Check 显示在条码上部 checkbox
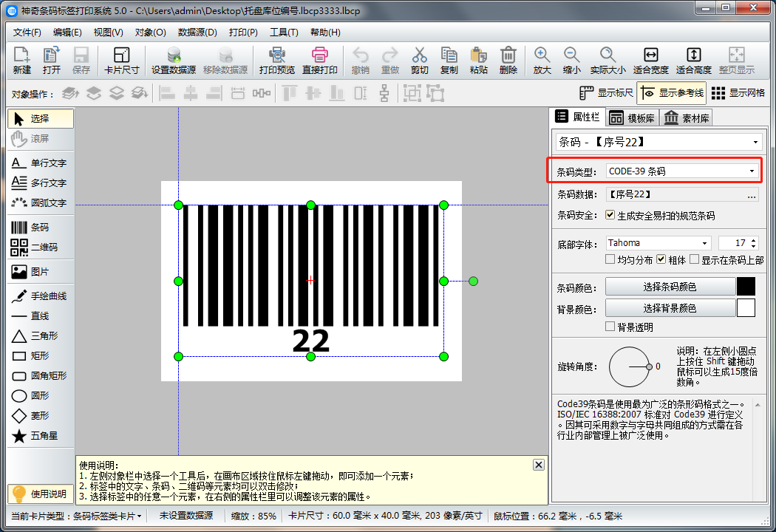The image size is (776, 532). tap(695, 259)
